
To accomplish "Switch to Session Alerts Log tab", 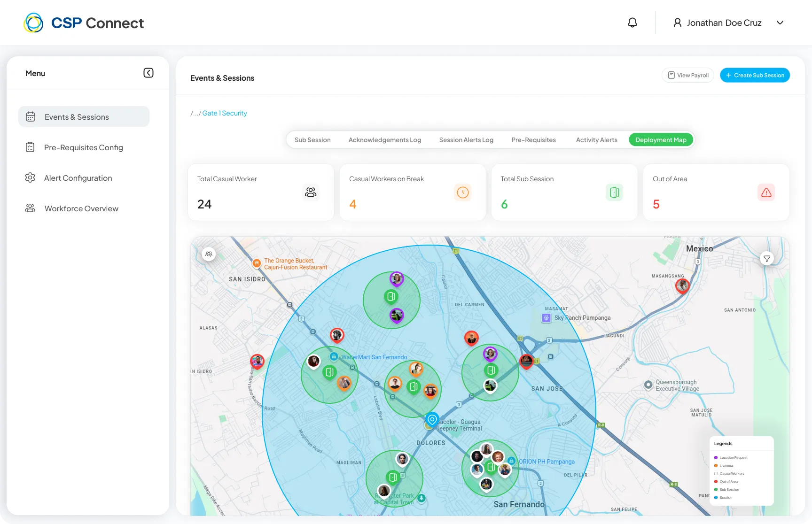I will 466,140.
